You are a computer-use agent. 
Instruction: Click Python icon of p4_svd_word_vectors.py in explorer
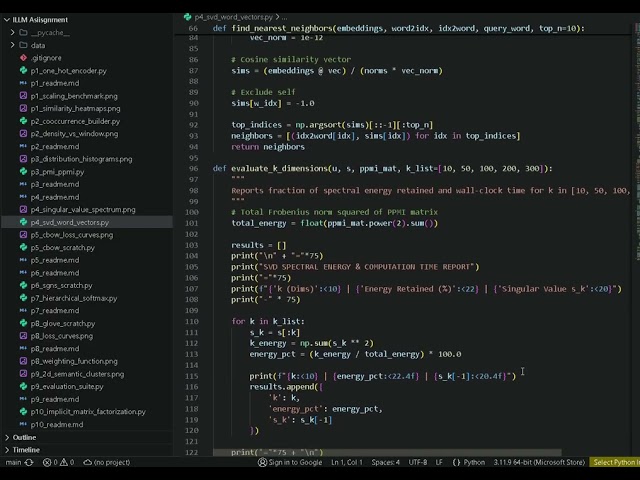point(23,222)
